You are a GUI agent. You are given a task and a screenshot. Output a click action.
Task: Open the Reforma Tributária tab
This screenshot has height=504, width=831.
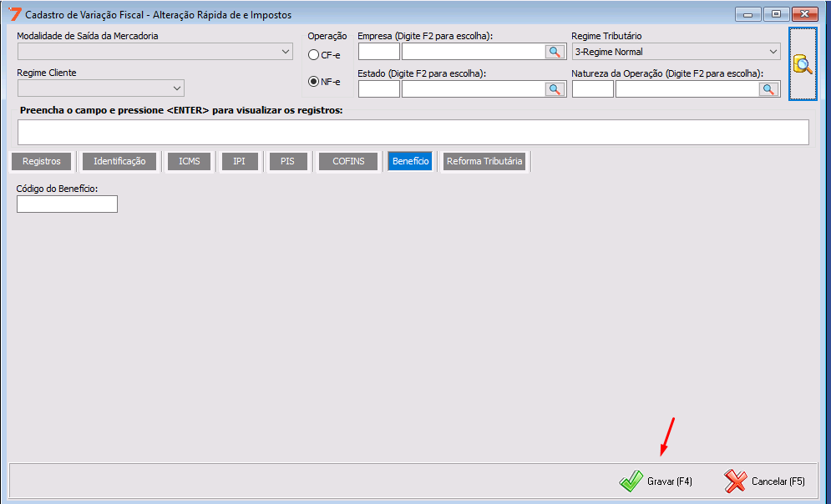tap(484, 161)
